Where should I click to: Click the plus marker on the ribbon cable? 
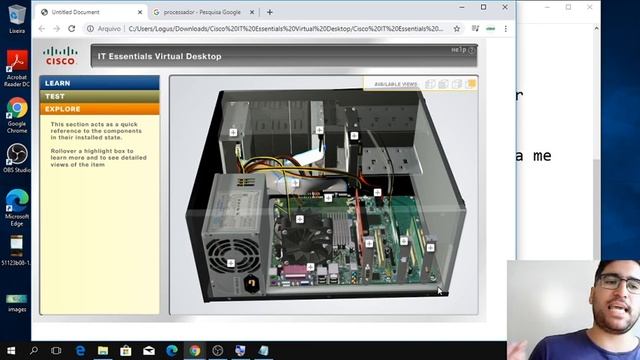tap(295, 183)
